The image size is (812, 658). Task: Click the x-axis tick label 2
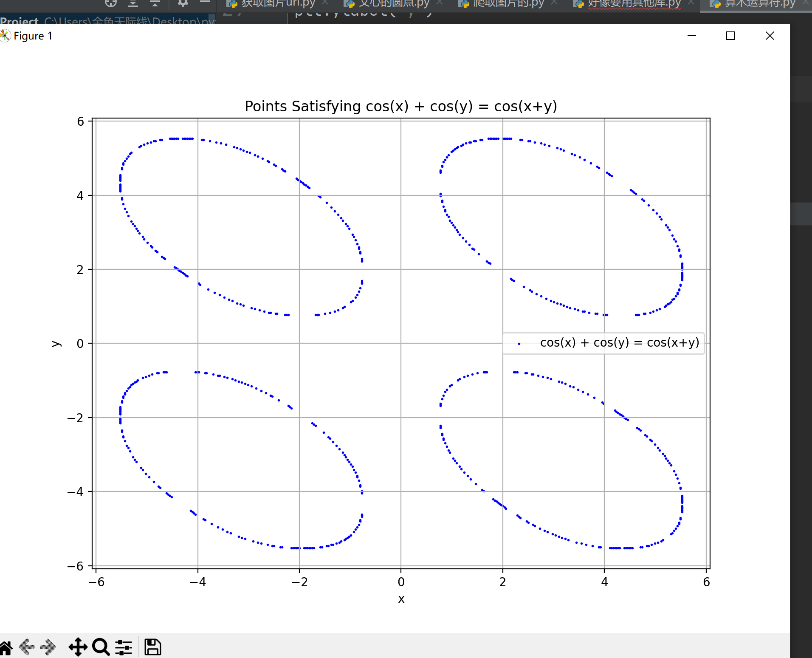(x=503, y=582)
